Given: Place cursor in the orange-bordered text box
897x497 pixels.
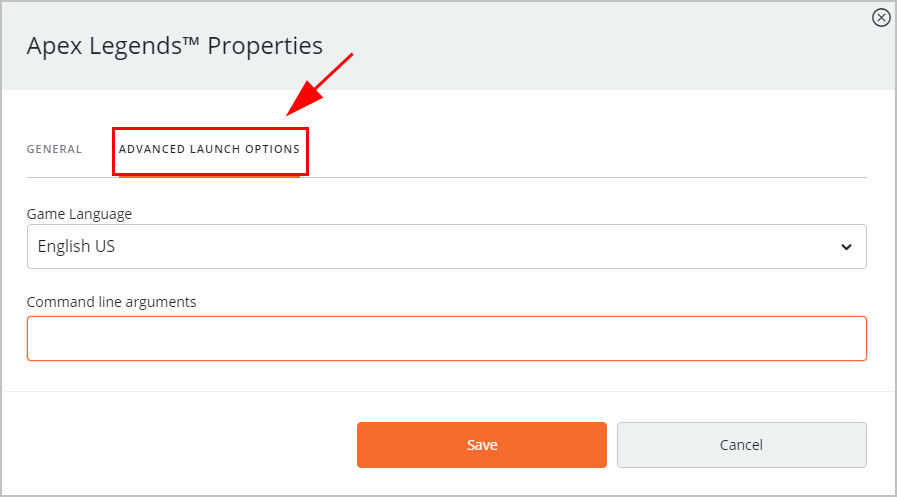Looking at the screenshot, I should tap(446, 339).
